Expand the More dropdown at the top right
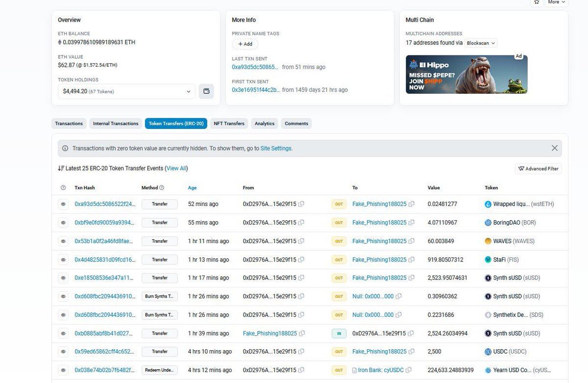Image resolution: width=588 pixels, height=383 pixels. click(x=556, y=2)
